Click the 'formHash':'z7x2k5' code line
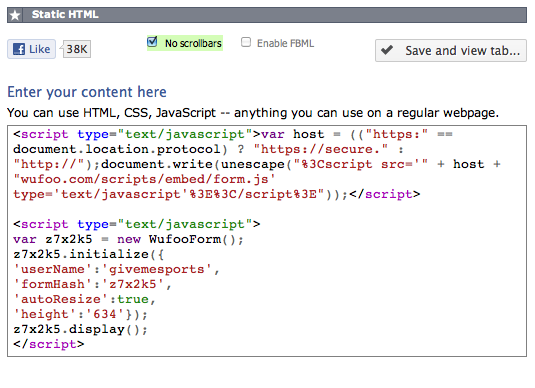This screenshot has height=388, width=535. tap(92, 284)
